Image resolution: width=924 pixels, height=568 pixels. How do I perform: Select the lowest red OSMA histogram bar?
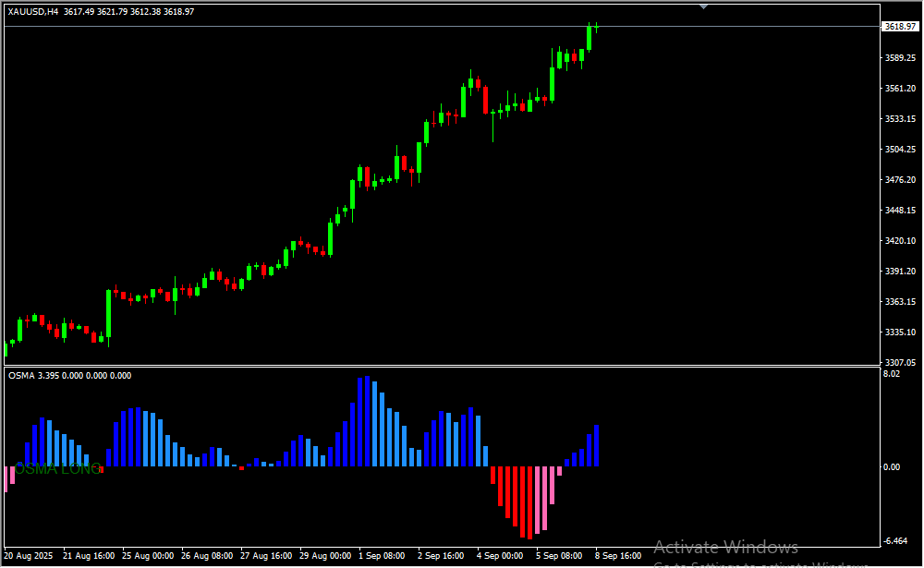(529, 502)
